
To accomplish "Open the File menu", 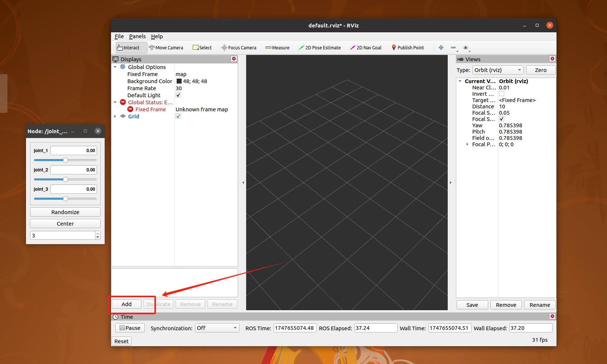I will point(119,36).
